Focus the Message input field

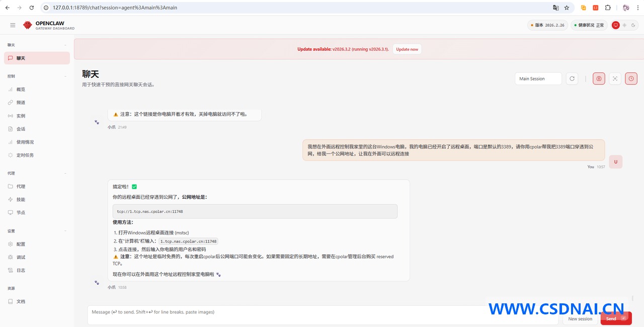coord(323,315)
